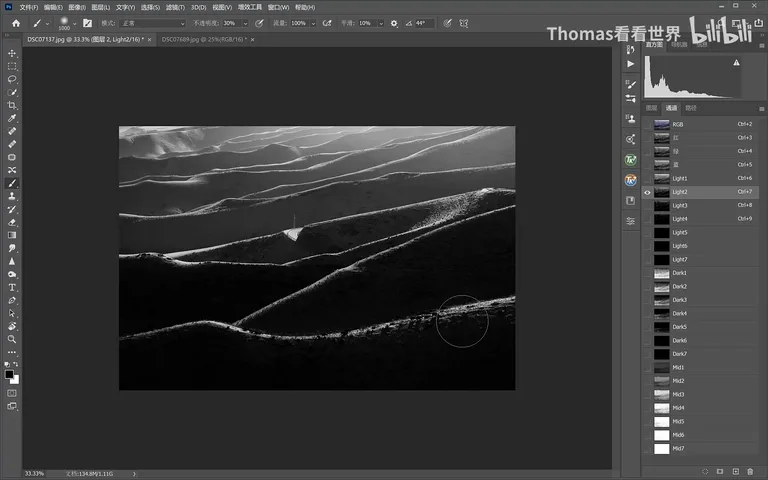Open the Brush Settings panel icon in the dock

click(x=631, y=84)
